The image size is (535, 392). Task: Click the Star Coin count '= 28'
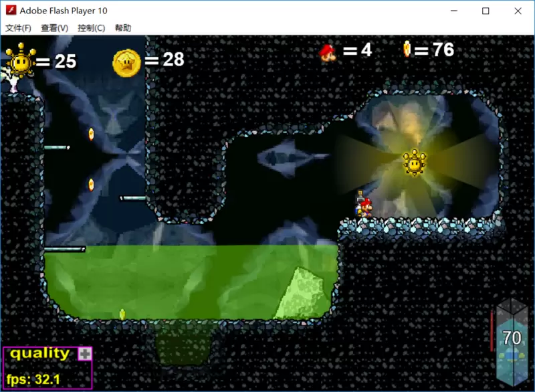coord(165,60)
